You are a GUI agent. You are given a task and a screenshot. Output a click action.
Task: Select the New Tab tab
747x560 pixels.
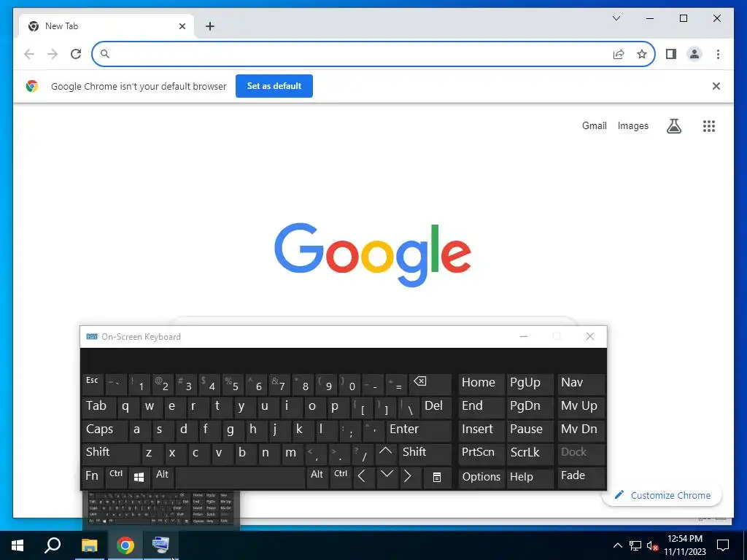point(107,26)
